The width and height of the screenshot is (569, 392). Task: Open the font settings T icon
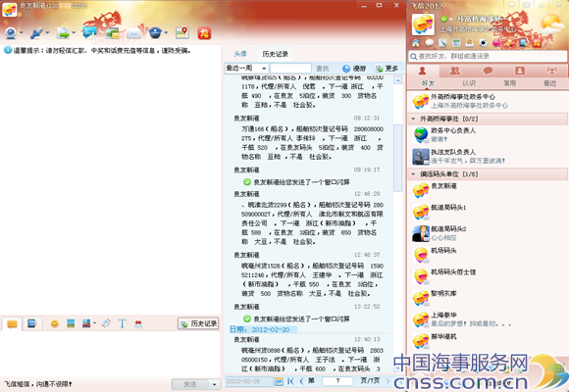122,323
